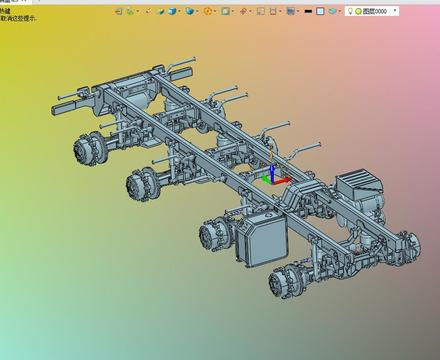Click the gray-green square view icon
440x360 pixels.
coord(226,12)
